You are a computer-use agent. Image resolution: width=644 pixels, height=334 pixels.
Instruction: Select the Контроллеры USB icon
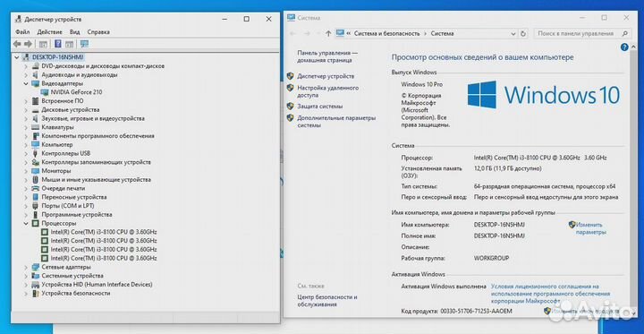coord(35,153)
